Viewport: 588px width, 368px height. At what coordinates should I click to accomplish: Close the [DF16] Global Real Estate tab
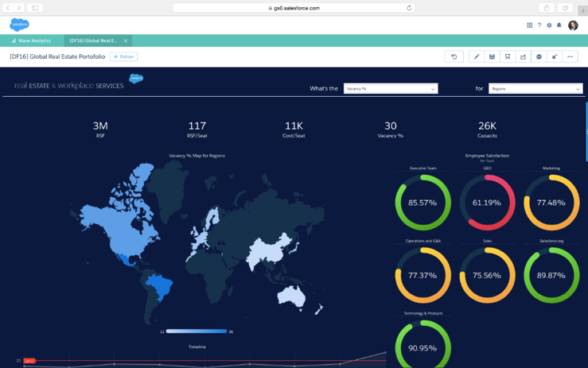coord(126,41)
